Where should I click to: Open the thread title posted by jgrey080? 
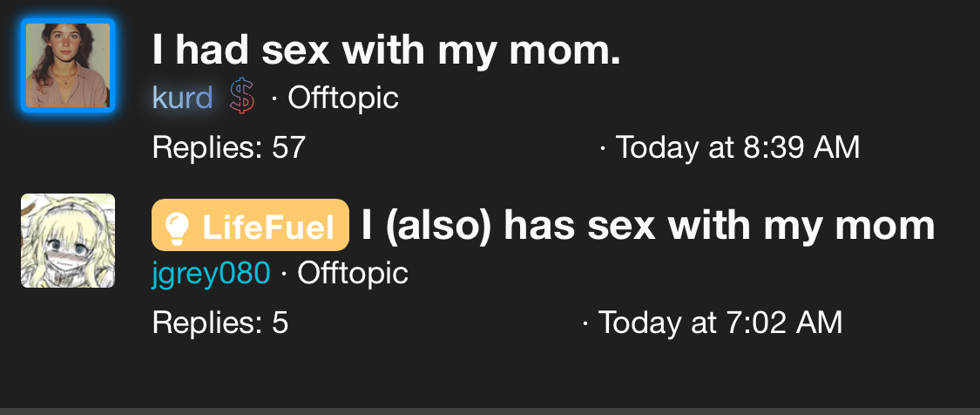click(x=648, y=225)
